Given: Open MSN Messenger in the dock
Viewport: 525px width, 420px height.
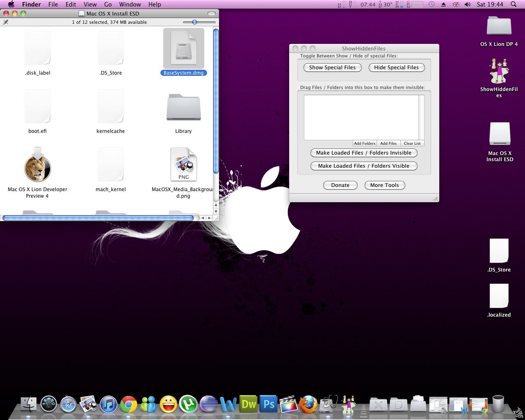Looking at the screenshot, I should [148, 404].
